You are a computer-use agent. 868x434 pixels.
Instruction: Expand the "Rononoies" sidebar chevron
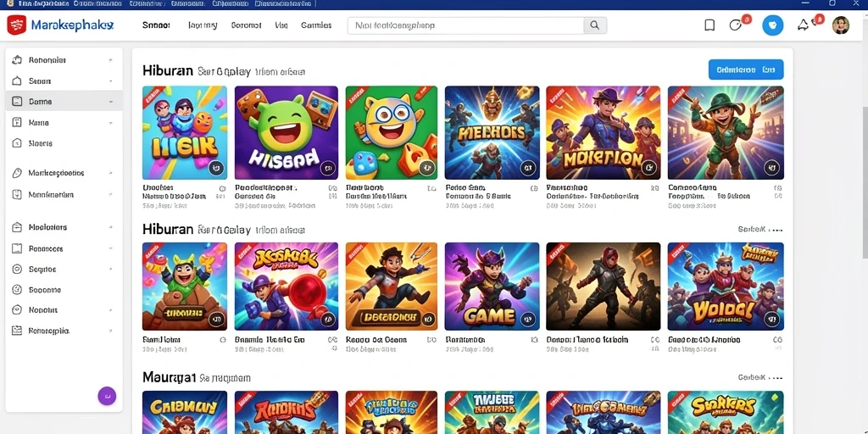pyautogui.click(x=111, y=60)
